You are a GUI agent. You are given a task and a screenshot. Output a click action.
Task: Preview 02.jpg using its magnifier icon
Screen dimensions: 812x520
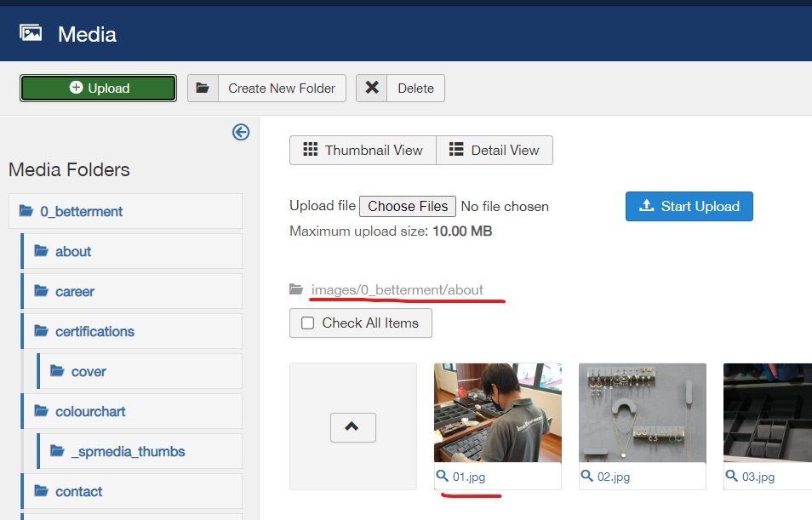[x=586, y=476]
